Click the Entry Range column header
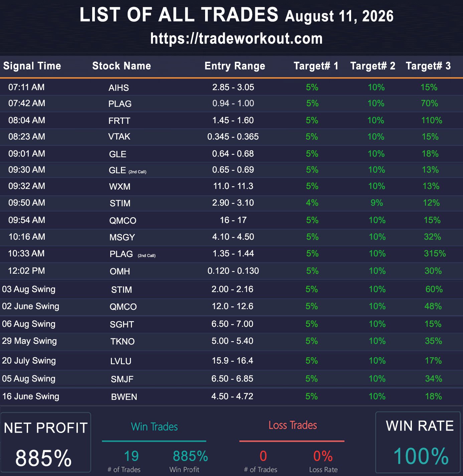The image size is (463, 476). pyautogui.click(x=235, y=66)
